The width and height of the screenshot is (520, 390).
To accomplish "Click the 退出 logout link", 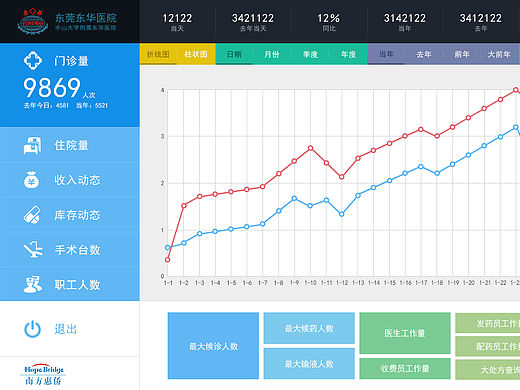I will (65, 329).
